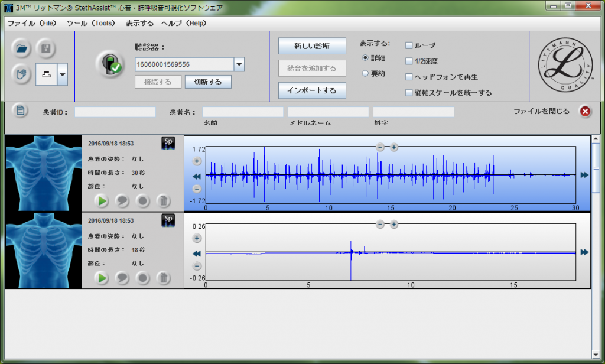The height and width of the screenshot is (364, 605).
Task: Click the 接続する connect button
Action: (158, 82)
